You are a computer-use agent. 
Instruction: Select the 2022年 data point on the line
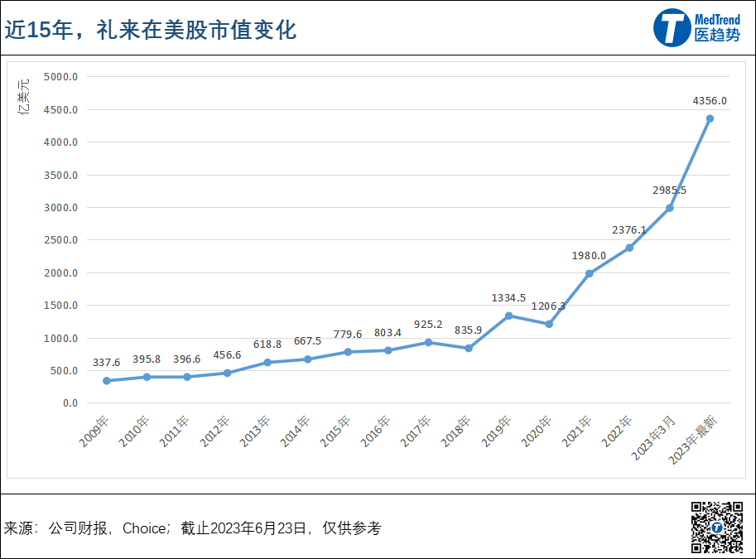629,248
